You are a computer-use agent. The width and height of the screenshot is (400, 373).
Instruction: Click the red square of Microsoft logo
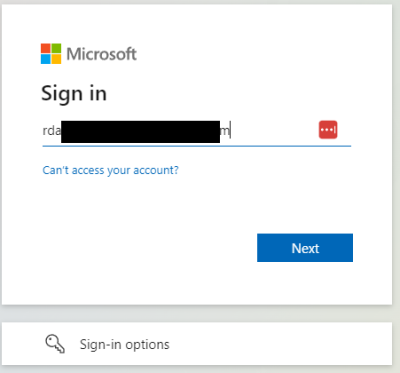pos(46,48)
